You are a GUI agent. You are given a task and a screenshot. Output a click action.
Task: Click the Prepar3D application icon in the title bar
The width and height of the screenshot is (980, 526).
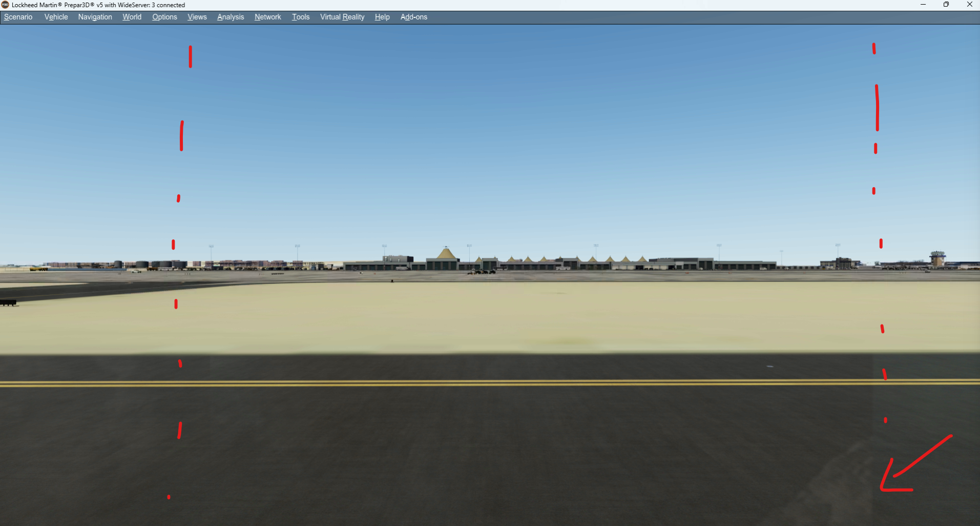point(5,5)
